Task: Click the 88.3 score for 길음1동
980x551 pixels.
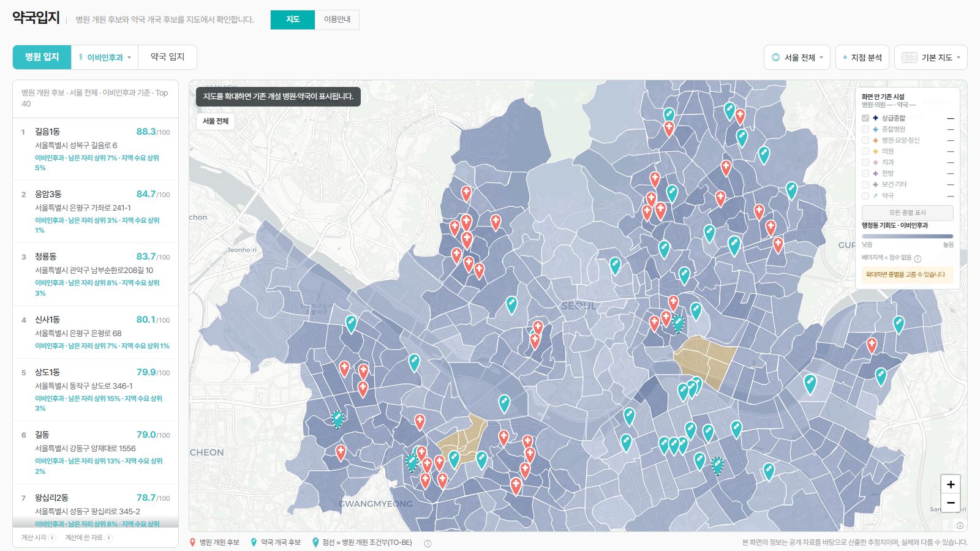Action: pyautogui.click(x=146, y=132)
